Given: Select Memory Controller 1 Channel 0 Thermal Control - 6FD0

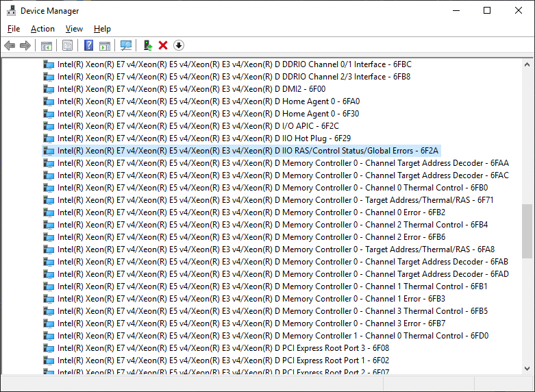Looking at the screenshot, I should point(273,336).
